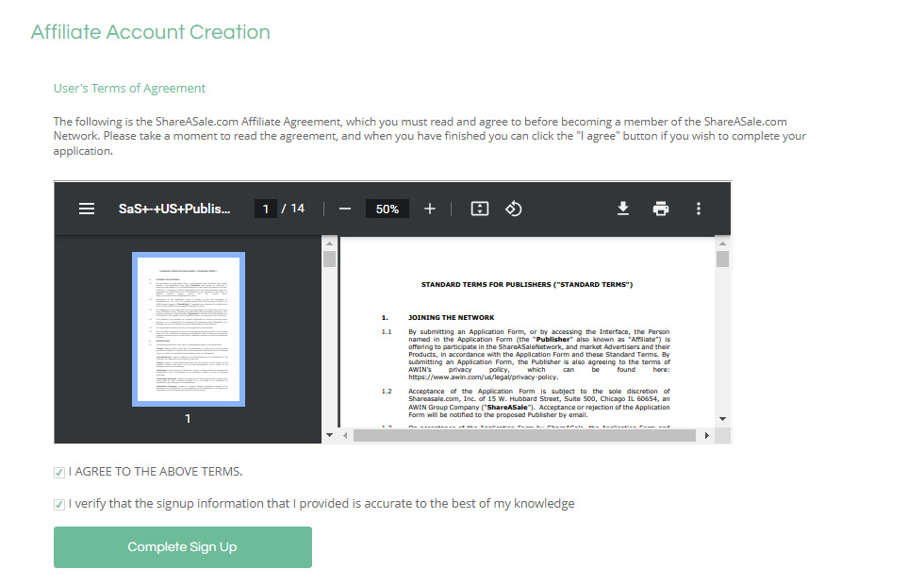This screenshot has width=924, height=586.
Task: Click the horizontal scroll left arrow
Action: [x=345, y=436]
